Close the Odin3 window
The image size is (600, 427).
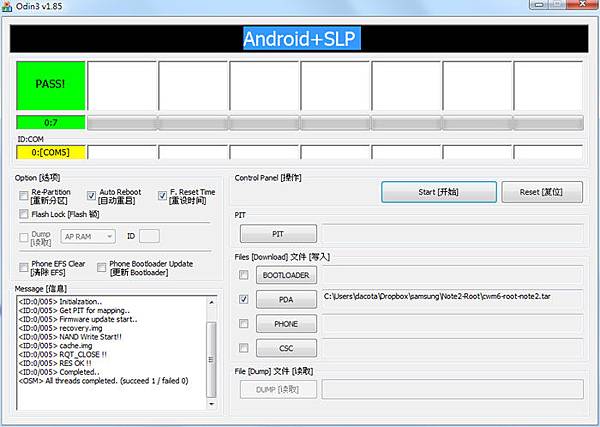582,4
